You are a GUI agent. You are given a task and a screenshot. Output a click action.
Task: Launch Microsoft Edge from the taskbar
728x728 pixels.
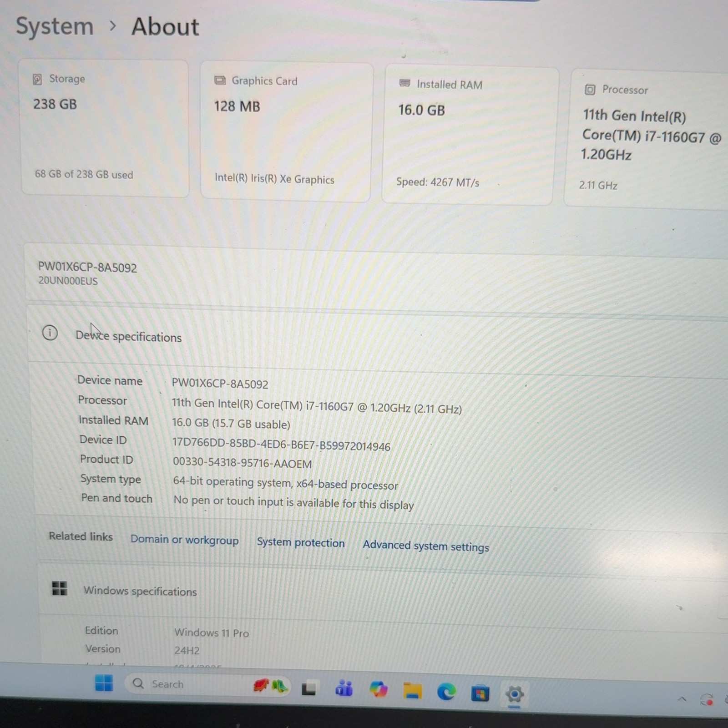446,692
